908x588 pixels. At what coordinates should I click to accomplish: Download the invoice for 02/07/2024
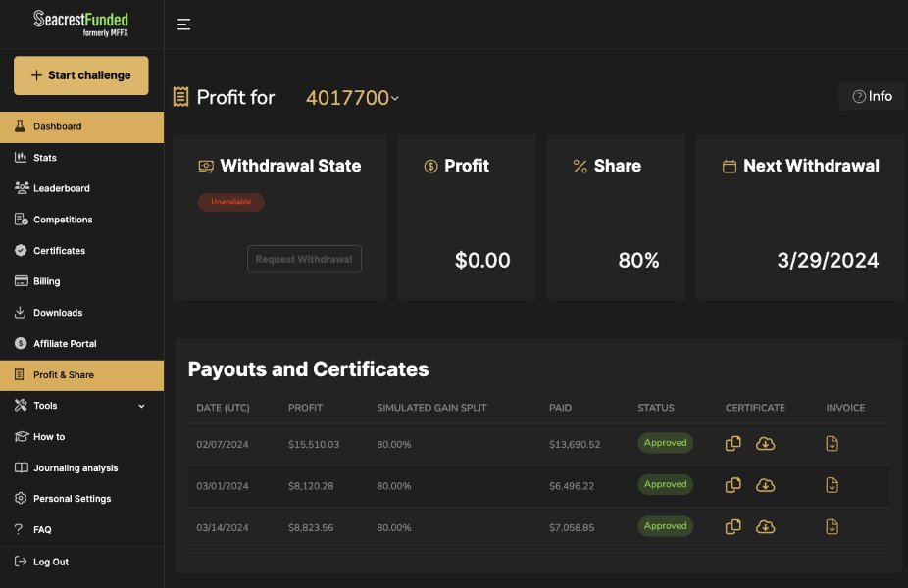point(832,443)
